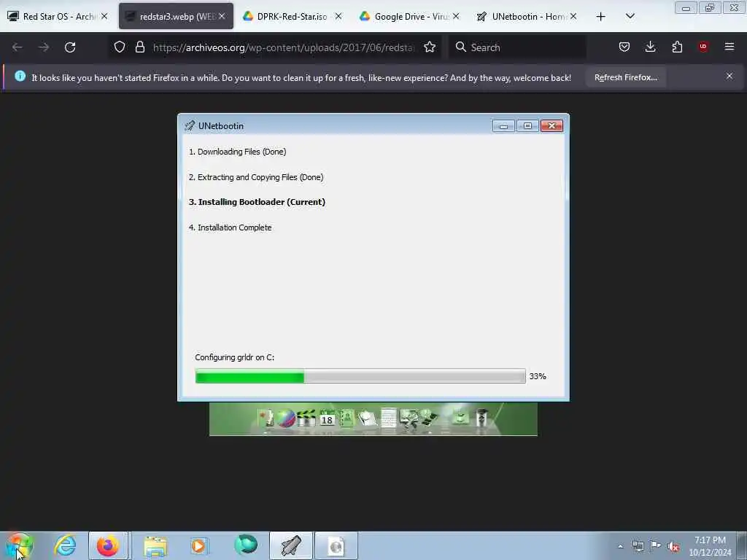This screenshot has height=560, width=747.
Task: Click the Firefox Search field
Action: (517, 47)
